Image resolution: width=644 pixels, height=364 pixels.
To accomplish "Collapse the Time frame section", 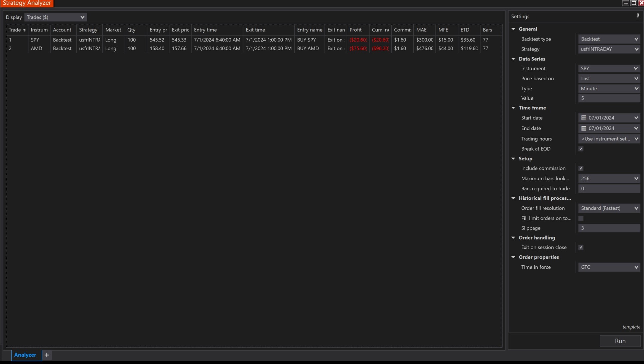I will [513, 108].
